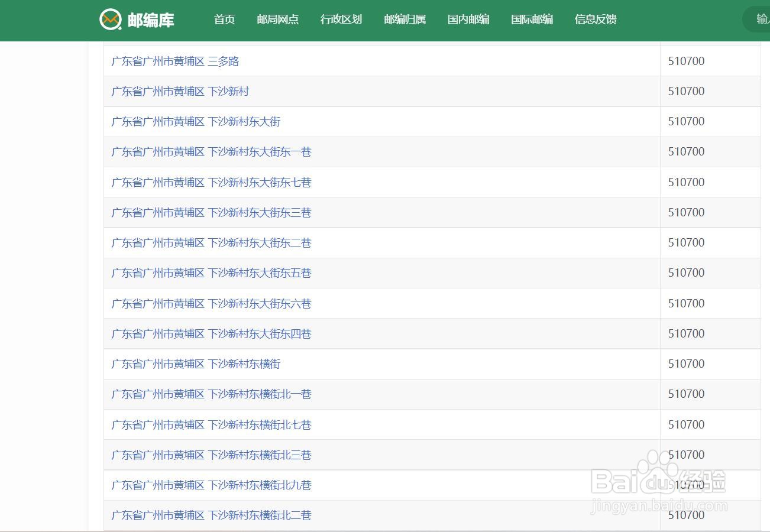Select postcode 510700 for 东大街东七巷

point(686,182)
